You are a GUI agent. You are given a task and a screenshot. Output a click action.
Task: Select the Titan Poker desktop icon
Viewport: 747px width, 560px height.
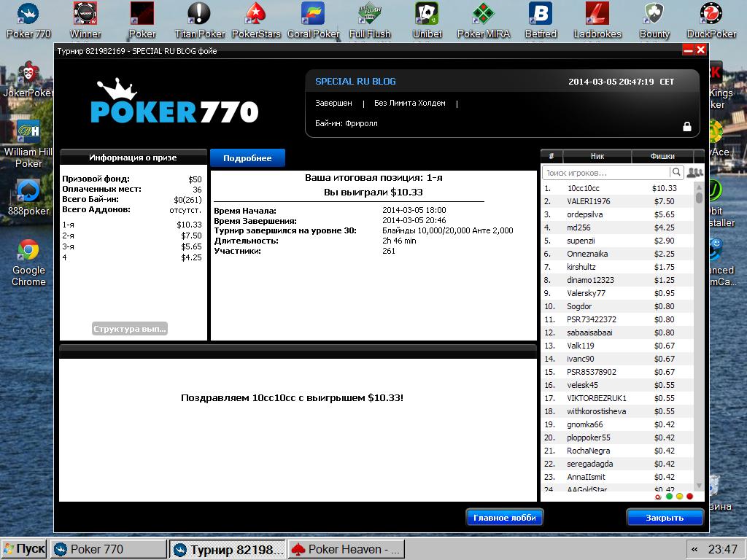point(200,20)
